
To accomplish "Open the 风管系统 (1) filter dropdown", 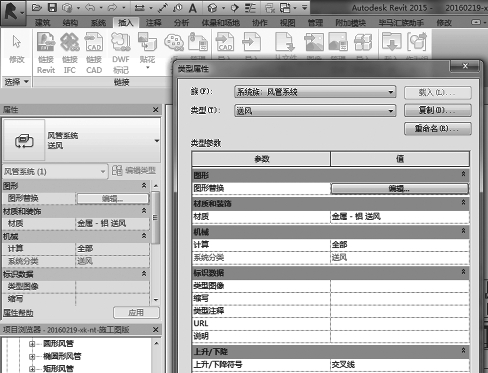I will click(55, 172).
